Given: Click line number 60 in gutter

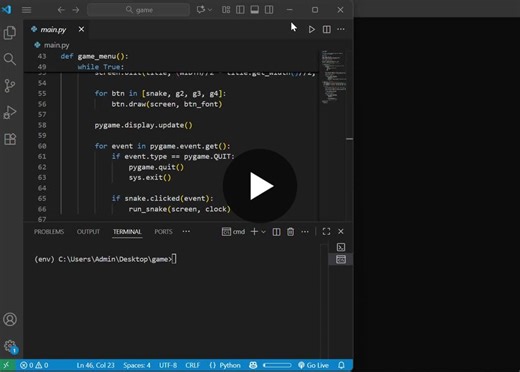Looking at the screenshot, I should 42,146.
